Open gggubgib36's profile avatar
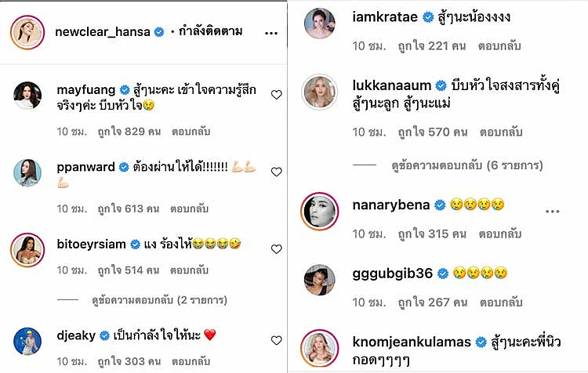This screenshot has width=588, height=373. tap(320, 280)
